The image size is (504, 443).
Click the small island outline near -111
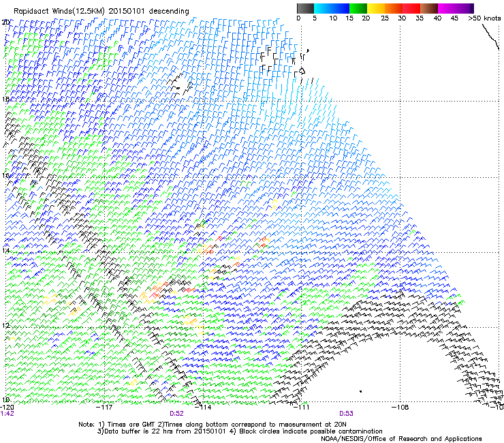coord(302,71)
